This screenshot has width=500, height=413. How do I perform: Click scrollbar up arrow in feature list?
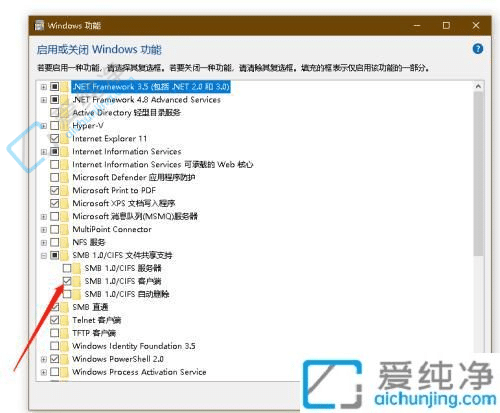click(478, 86)
